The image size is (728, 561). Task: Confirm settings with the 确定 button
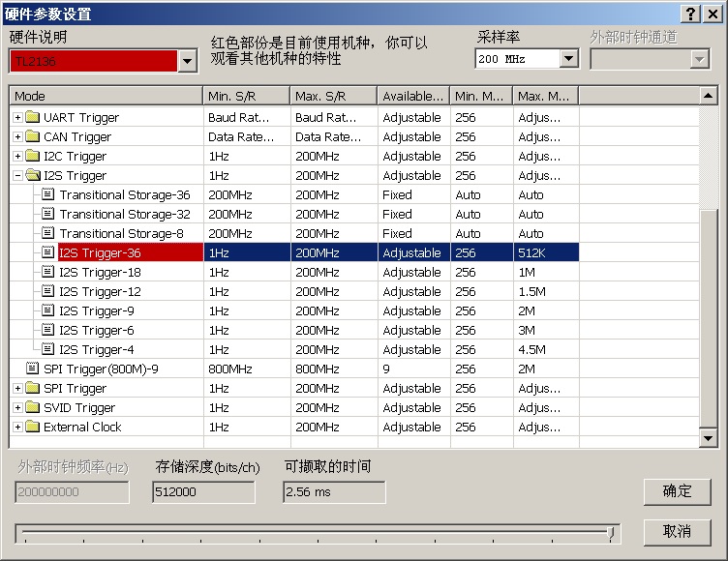point(677,491)
